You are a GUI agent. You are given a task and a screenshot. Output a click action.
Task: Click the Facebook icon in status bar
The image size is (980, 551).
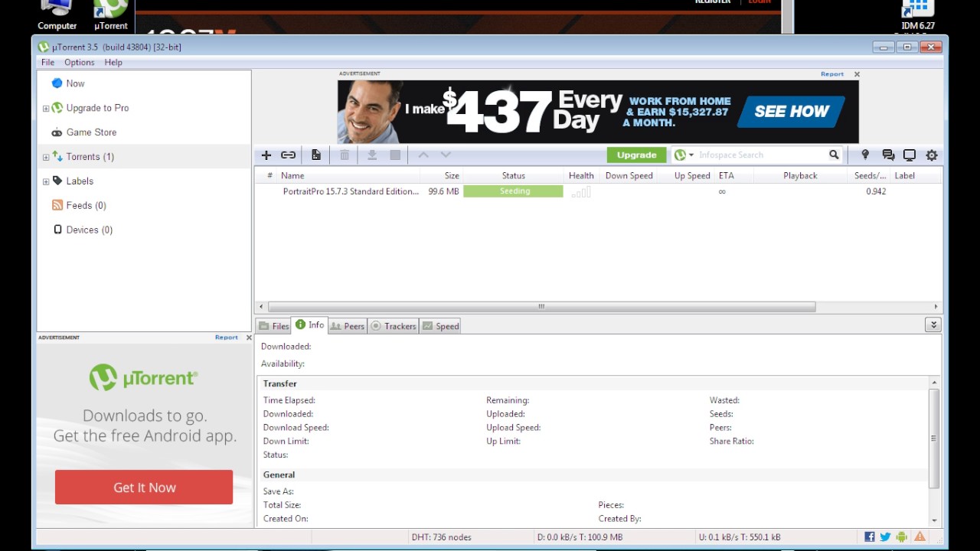point(870,537)
